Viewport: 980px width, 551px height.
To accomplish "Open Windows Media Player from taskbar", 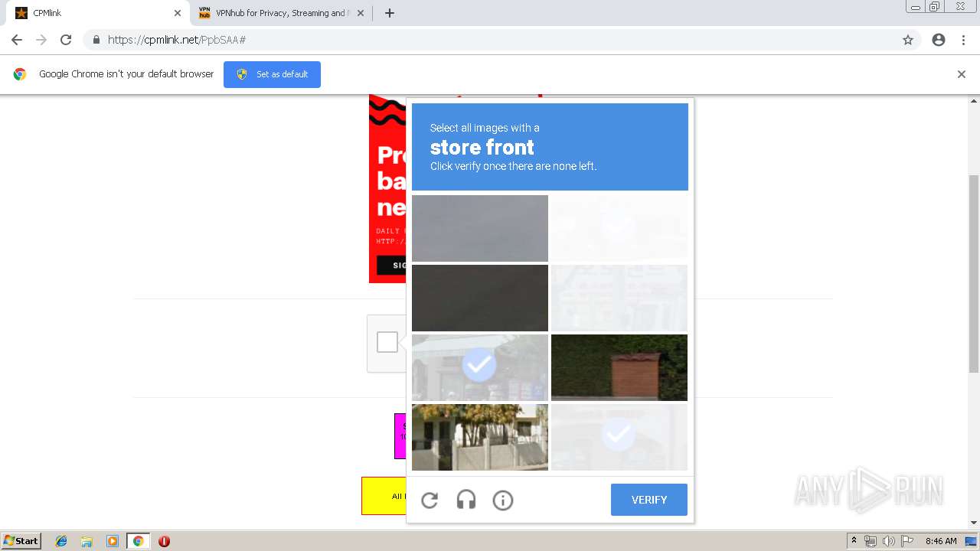I will [113, 541].
